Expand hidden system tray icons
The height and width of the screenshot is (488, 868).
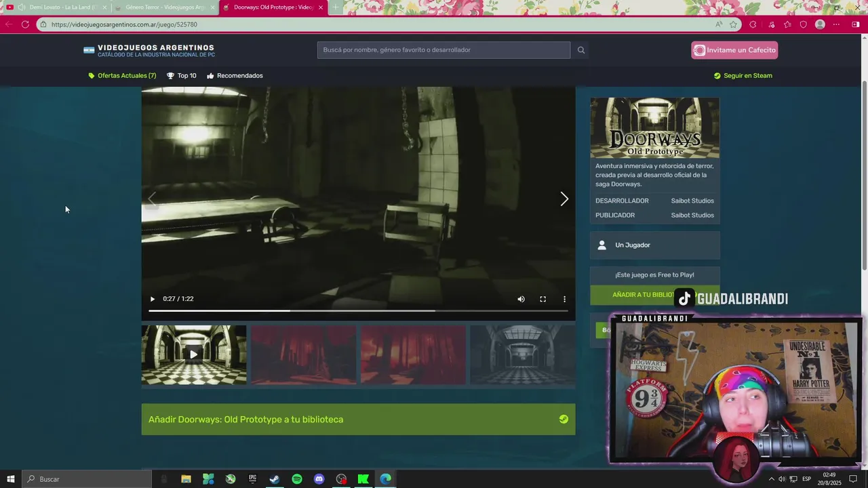771,479
